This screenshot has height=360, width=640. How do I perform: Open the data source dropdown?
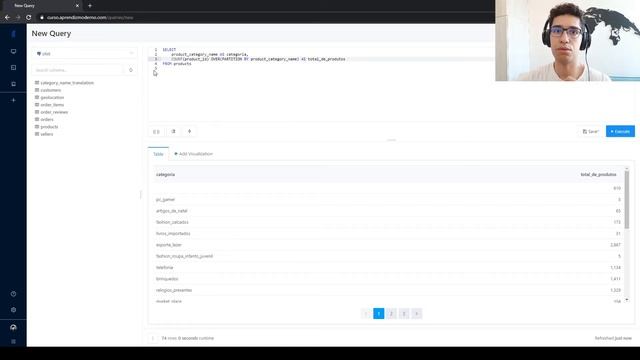click(x=84, y=53)
